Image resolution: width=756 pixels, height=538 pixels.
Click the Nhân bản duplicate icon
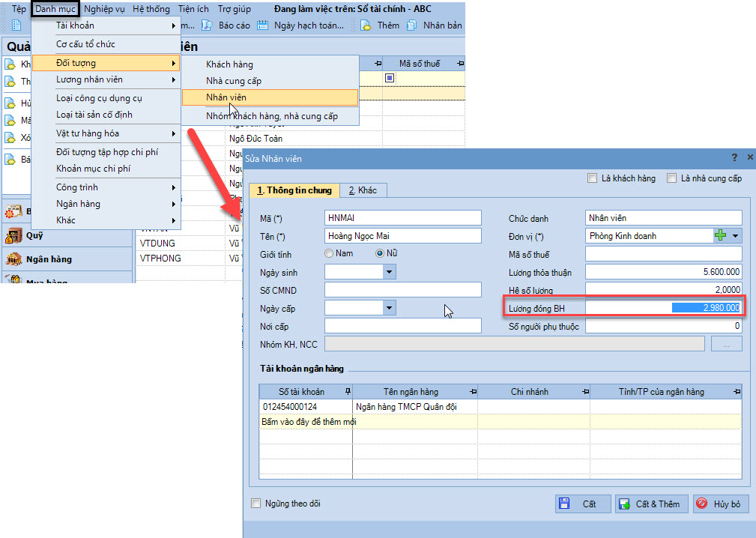coord(411,25)
